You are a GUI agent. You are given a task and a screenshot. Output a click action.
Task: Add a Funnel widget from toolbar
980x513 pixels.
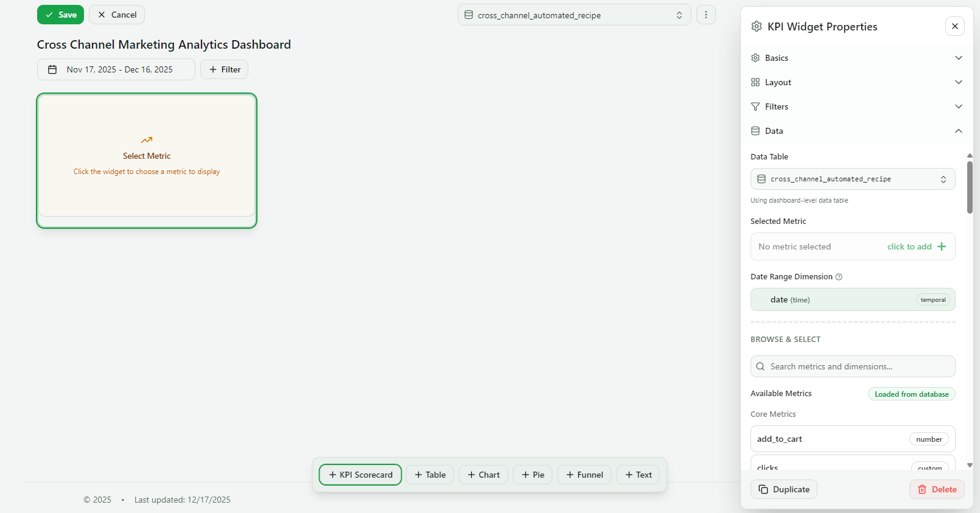[x=584, y=475]
